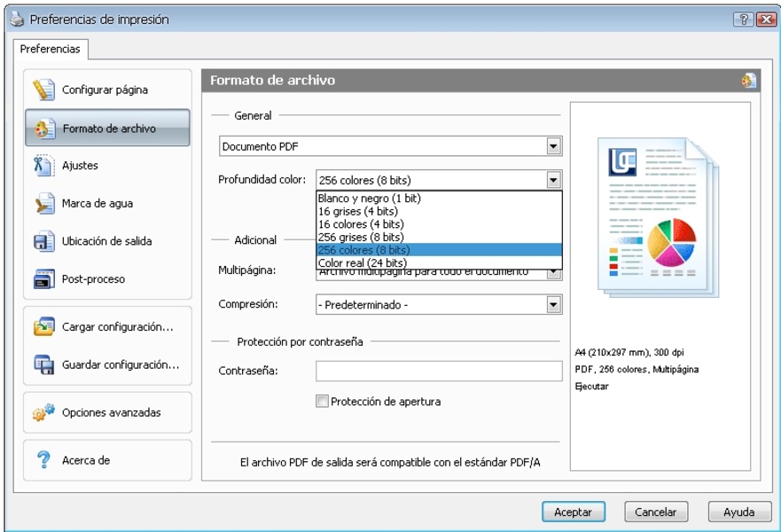Image resolution: width=781 pixels, height=532 pixels.
Task: Enable the Protección de apertura checkbox
Action: click(x=322, y=402)
